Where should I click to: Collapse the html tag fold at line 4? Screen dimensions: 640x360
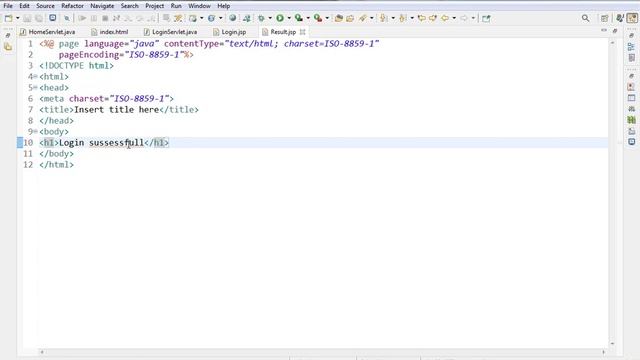click(36, 77)
